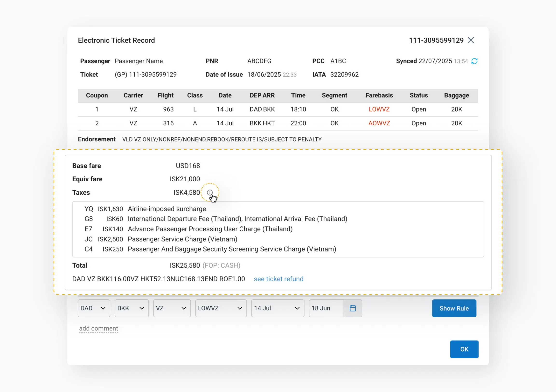Image resolution: width=556 pixels, height=392 pixels.
Task: Expand the DAD origin dropdown
Action: [94, 308]
